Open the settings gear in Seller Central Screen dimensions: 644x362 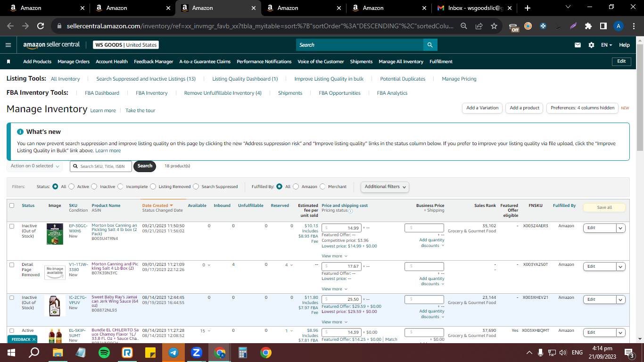click(591, 45)
